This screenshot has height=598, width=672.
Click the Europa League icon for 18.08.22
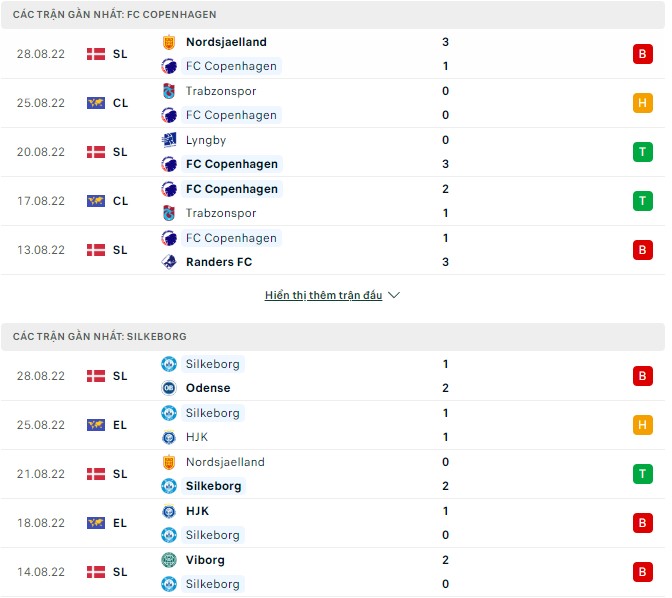tap(96, 523)
